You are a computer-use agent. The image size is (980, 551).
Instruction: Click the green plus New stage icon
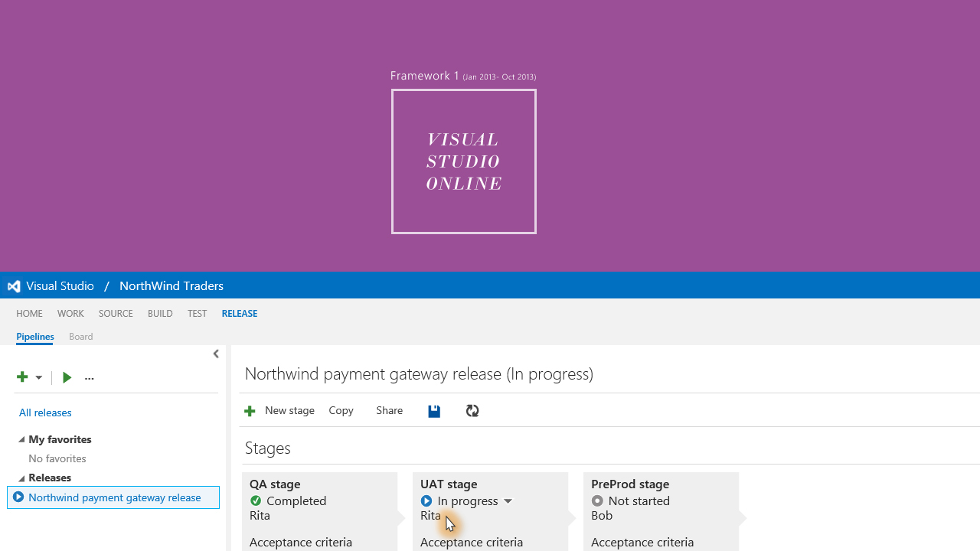point(250,411)
